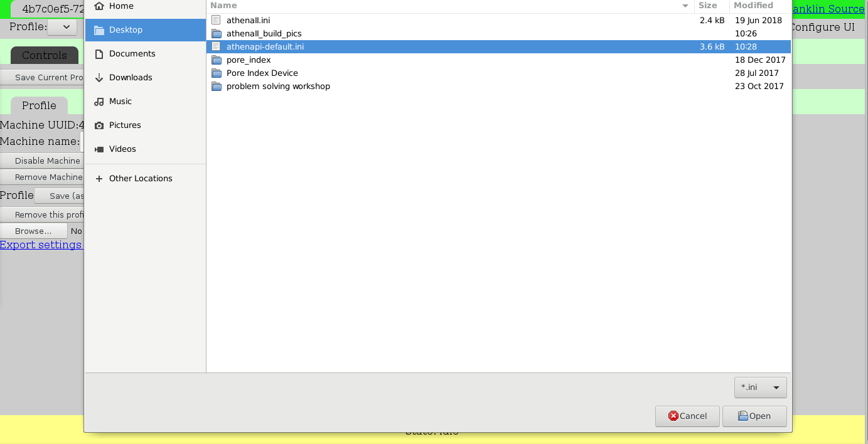Choose the problem solving workshop folder
Viewport: 868px width, 444px height.
pyautogui.click(x=278, y=87)
